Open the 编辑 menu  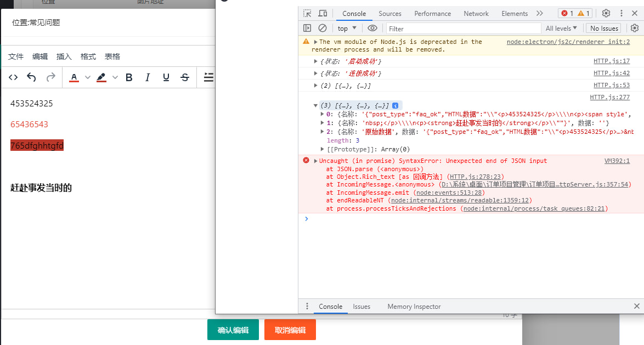40,56
